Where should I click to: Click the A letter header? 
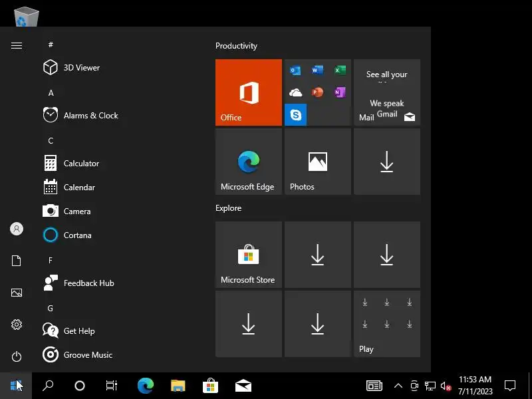point(51,92)
